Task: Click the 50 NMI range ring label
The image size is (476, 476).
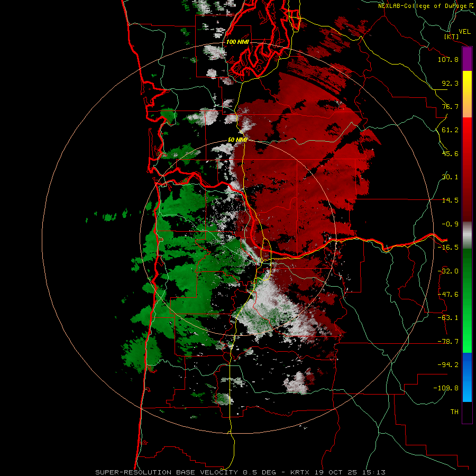Action: 237,140
